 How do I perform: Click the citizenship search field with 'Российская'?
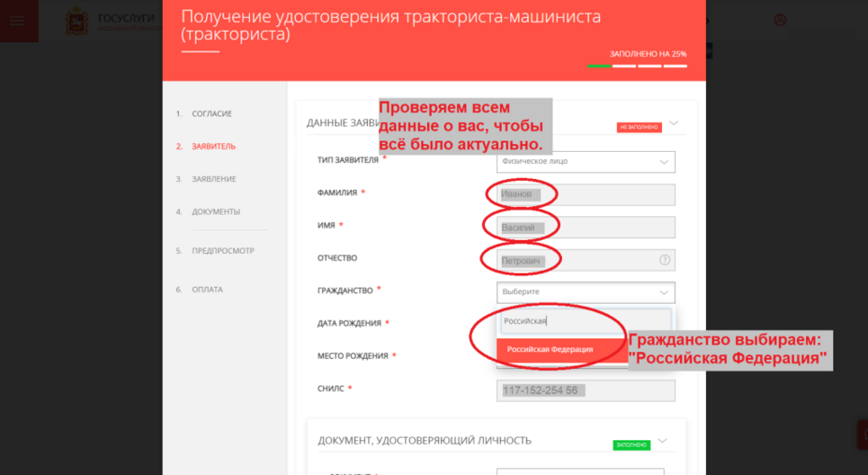pos(585,321)
